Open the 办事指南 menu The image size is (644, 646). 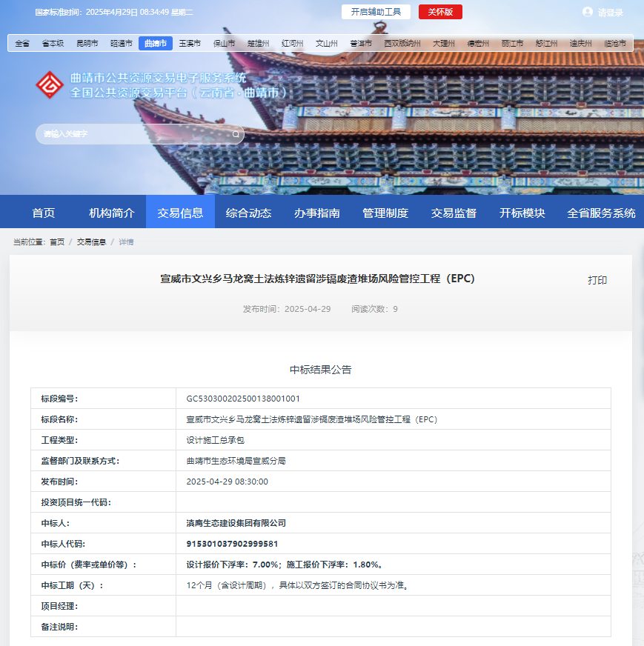pos(317,211)
